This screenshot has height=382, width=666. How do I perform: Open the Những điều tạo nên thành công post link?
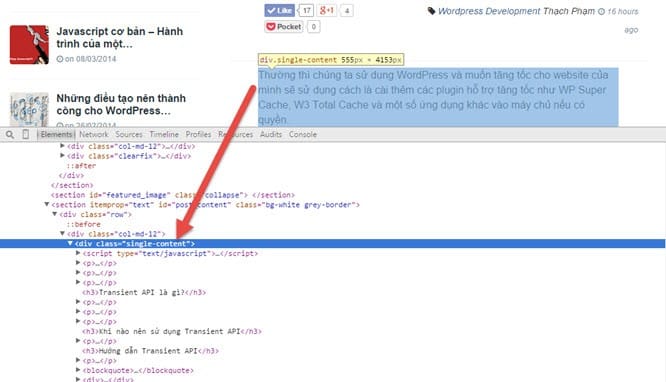point(121,105)
